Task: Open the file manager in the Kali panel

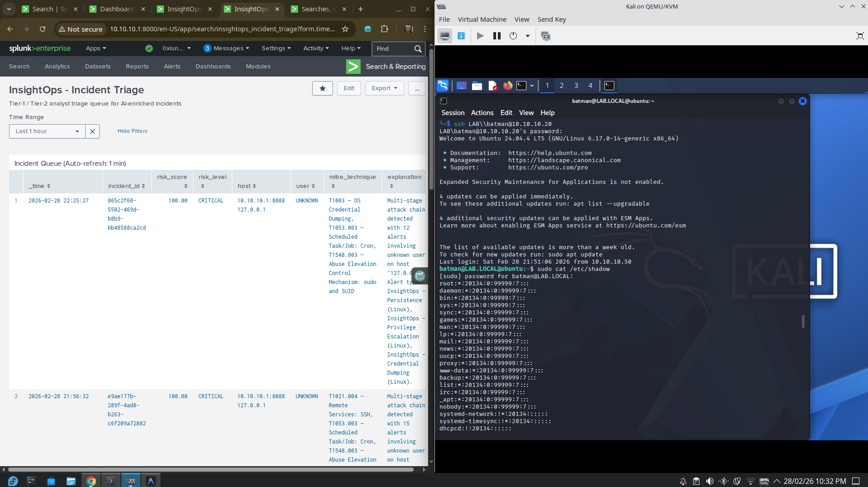Action: tap(477, 85)
